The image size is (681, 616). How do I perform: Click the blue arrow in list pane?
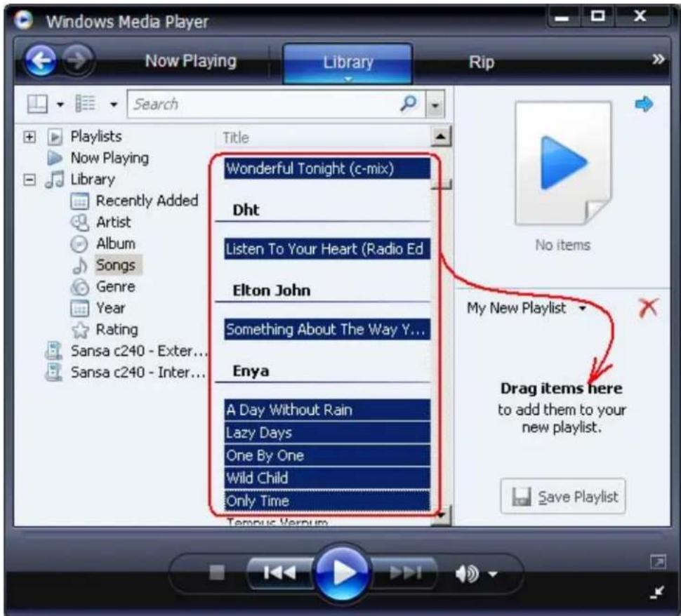[x=644, y=104]
